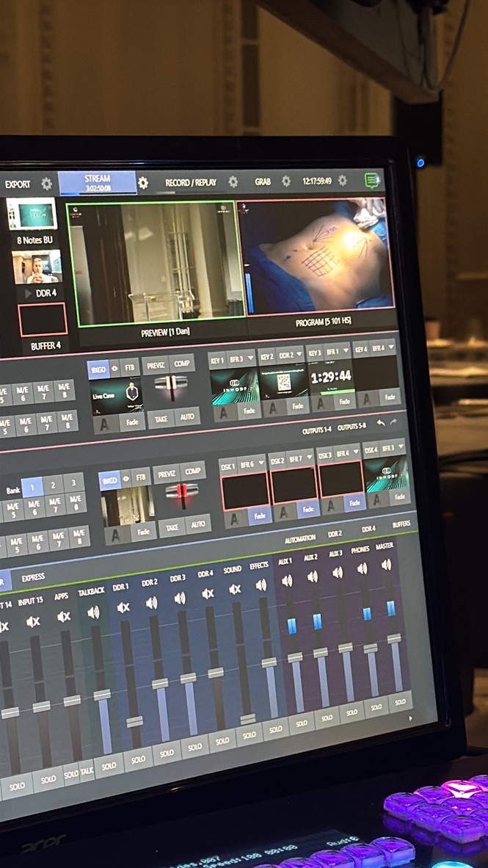Mute the AUX 1 output speaker icon
The width and height of the screenshot is (488, 868).
[x=287, y=581]
